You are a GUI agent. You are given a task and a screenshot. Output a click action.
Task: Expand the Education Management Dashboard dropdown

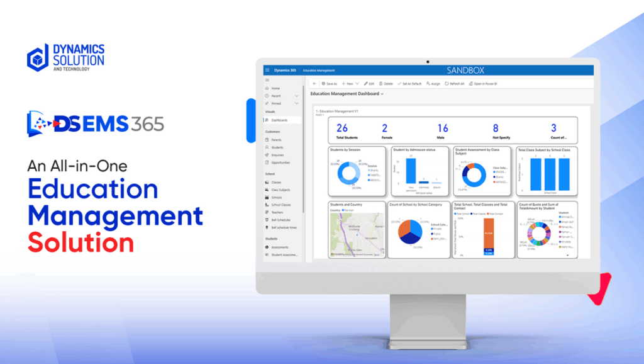click(382, 93)
